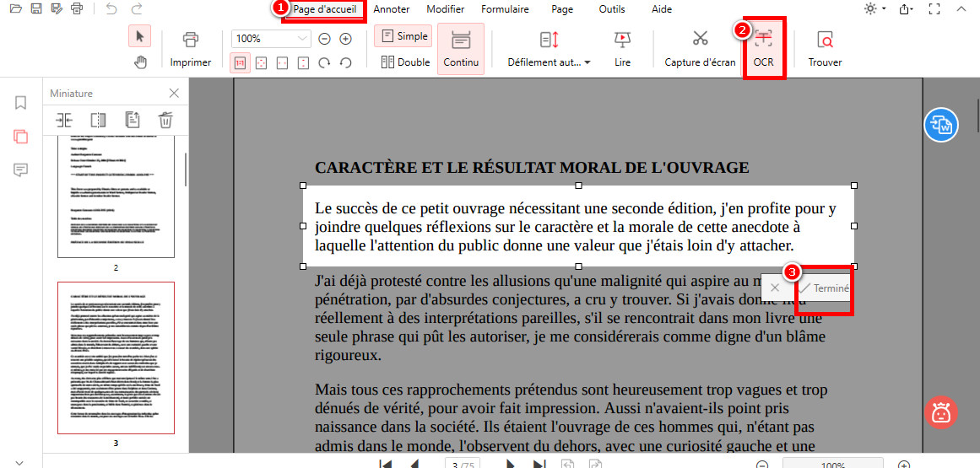The image size is (980, 468).
Task: Open the Page d'accueil tab
Action: (324, 9)
